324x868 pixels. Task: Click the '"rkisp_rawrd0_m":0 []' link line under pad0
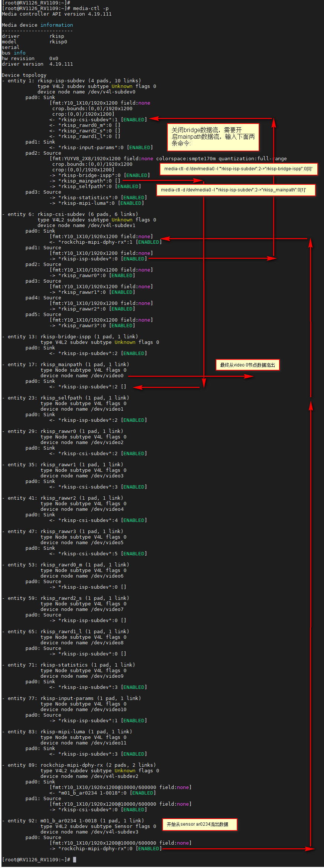(x=85, y=125)
